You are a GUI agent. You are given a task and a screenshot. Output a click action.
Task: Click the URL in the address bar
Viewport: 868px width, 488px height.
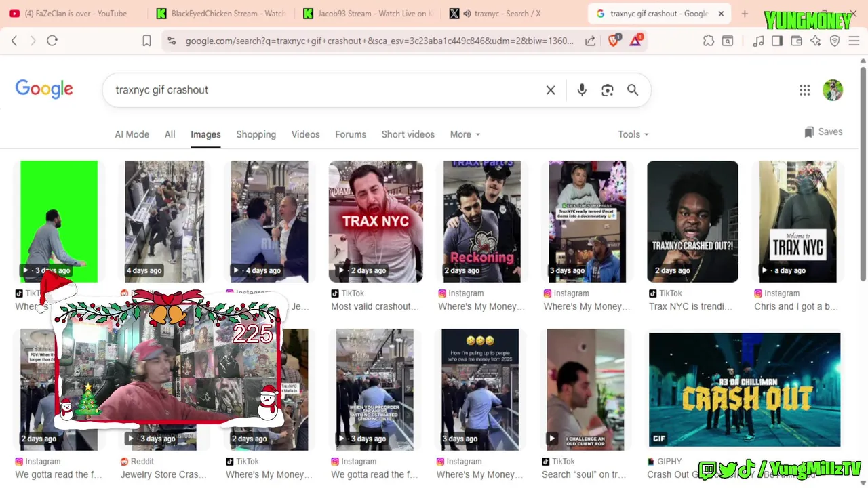pos(379,41)
